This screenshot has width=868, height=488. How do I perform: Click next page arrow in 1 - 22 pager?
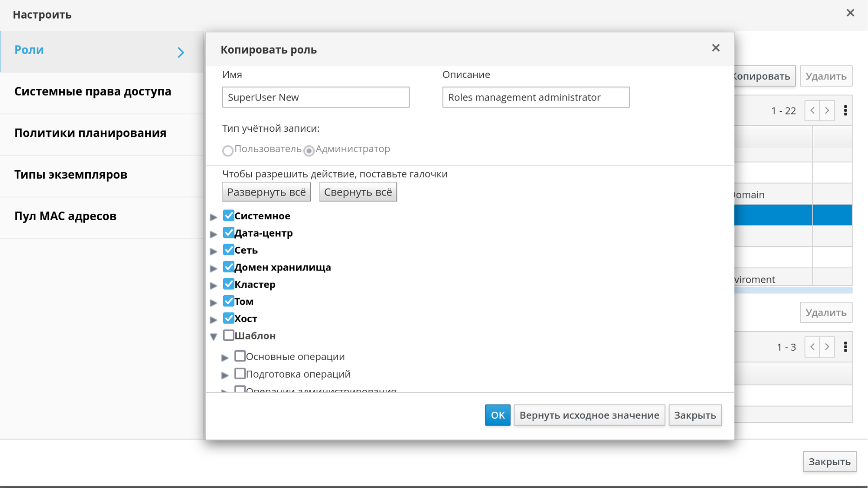tap(827, 111)
